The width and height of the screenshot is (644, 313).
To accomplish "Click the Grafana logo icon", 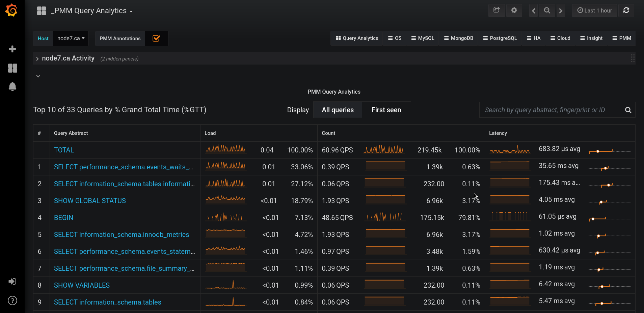I will (12, 10).
